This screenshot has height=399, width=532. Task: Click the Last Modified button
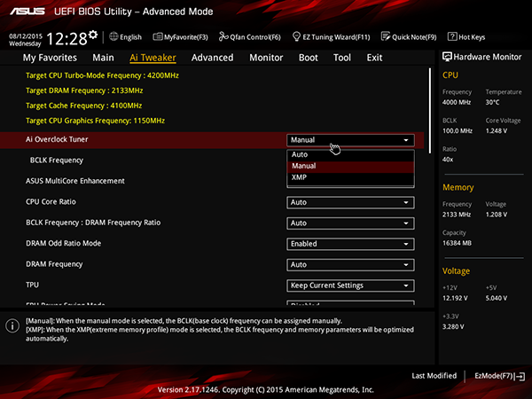click(x=434, y=376)
